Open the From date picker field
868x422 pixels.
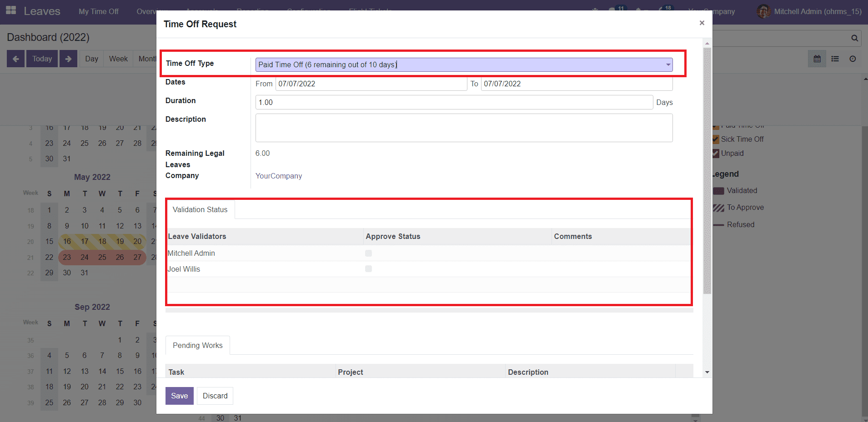tap(371, 84)
